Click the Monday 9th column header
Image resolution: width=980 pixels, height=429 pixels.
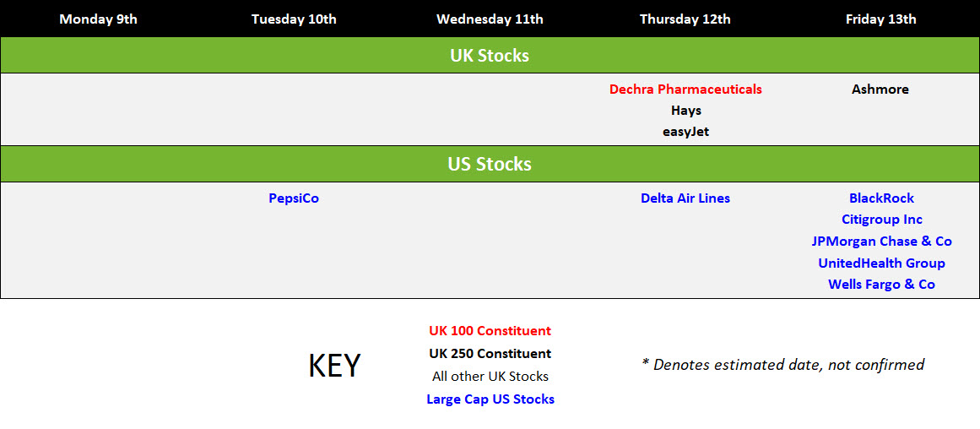98,19
